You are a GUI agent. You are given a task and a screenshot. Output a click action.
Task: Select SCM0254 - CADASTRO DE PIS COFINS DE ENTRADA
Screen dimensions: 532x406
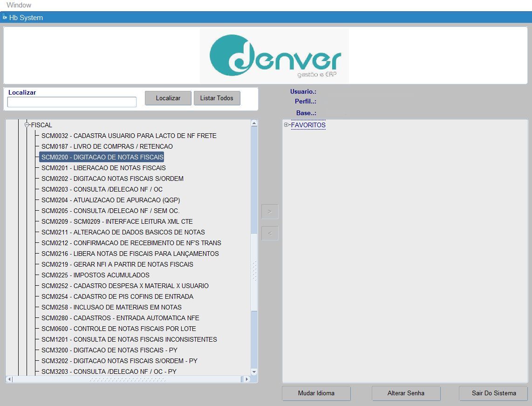pyautogui.click(x=117, y=296)
